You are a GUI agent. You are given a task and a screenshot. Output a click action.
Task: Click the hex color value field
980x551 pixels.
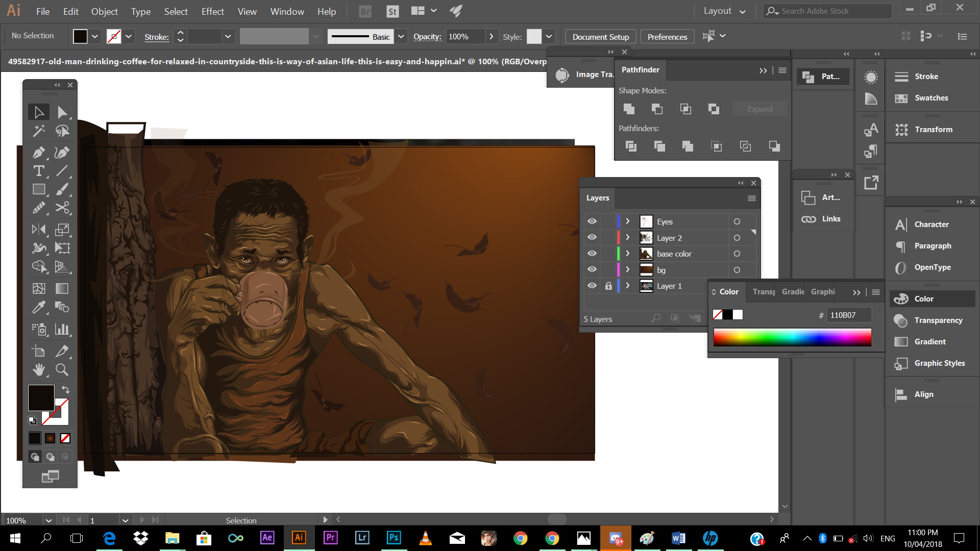(x=849, y=315)
